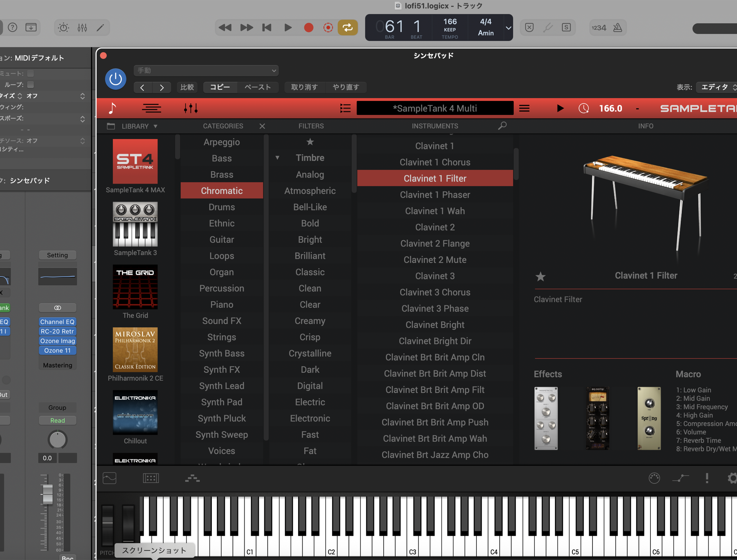Switch to SampleTank Play note icon view

tap(112, 108)
